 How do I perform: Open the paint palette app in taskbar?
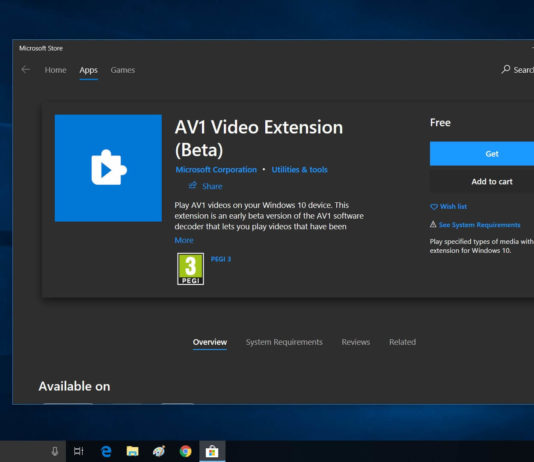coord(159,451)
